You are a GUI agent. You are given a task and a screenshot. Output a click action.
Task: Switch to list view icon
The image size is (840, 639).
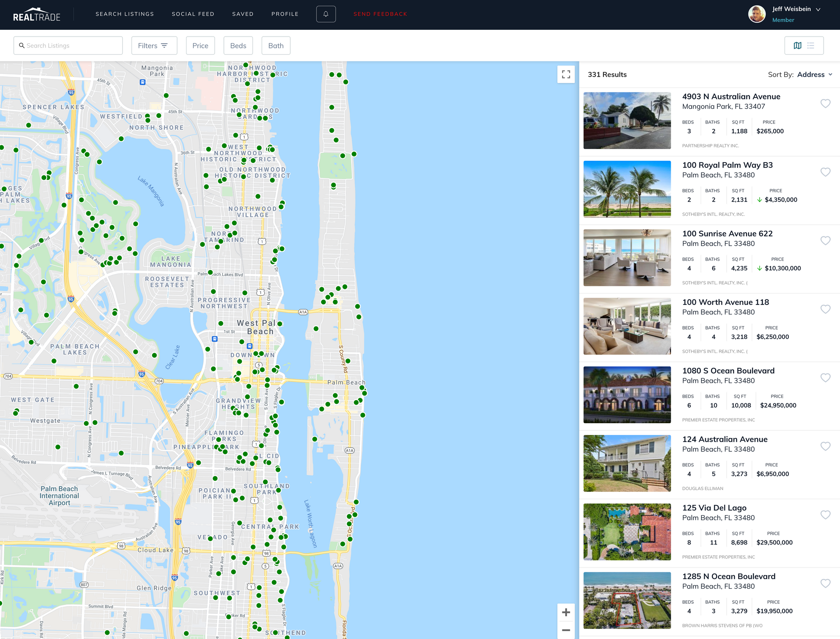pos(811,45)
